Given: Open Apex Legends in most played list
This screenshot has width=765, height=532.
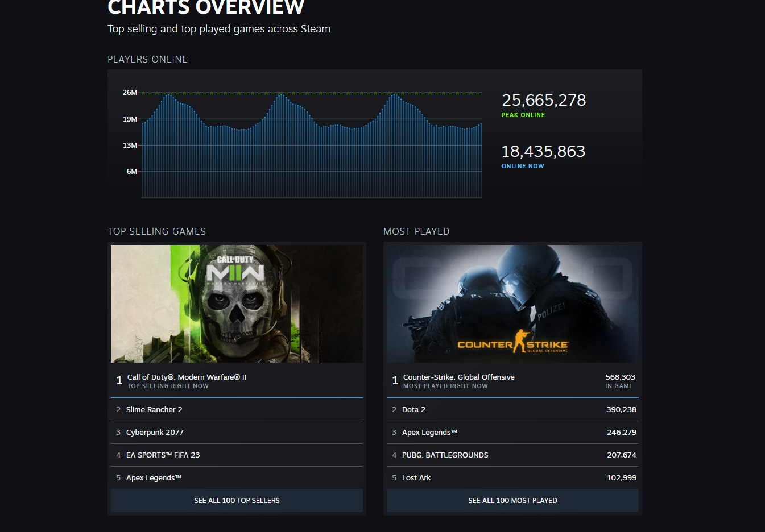Looking at the screenshot, I should (429, 433).
